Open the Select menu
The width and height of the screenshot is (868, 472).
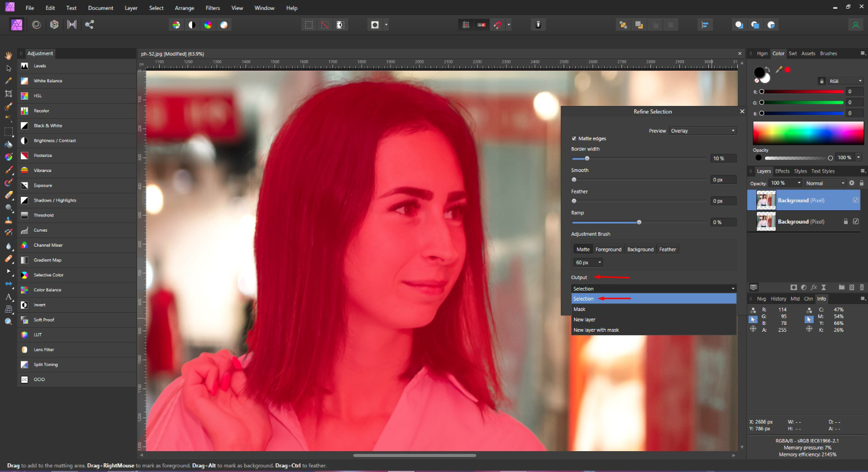click(x=156, y=8)
